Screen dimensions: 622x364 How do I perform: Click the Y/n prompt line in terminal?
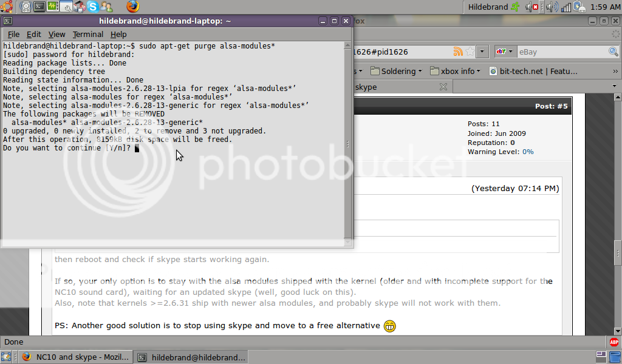pyautogui.click(x=71, y=148)
